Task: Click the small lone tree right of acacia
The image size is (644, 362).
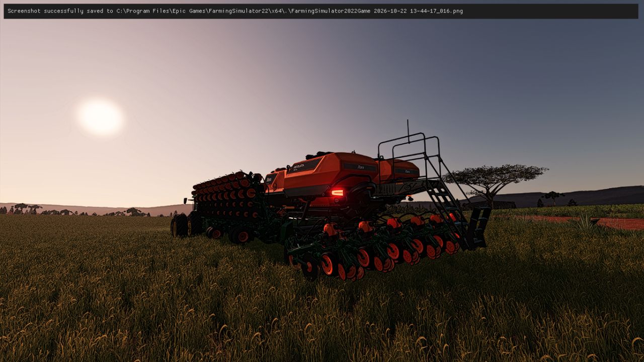Action: coord(553,198)
